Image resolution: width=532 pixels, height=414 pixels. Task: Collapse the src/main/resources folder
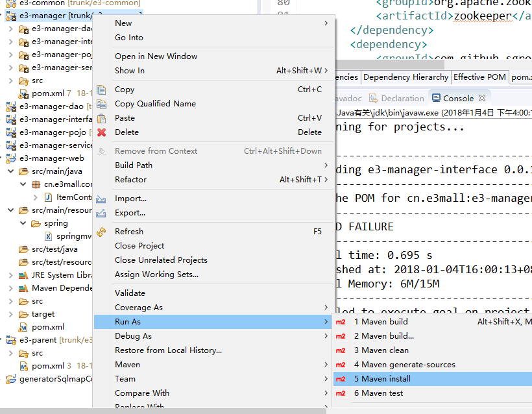[10, 210]
